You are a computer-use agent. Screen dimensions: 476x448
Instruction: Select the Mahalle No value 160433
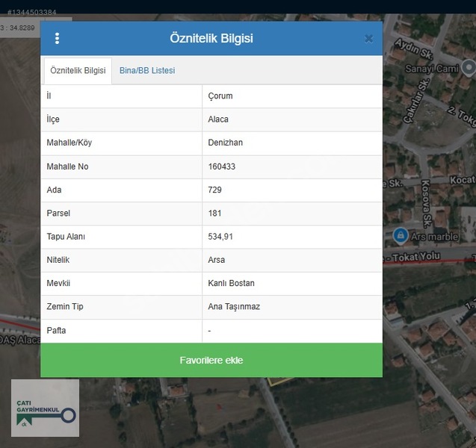(222, 167)
